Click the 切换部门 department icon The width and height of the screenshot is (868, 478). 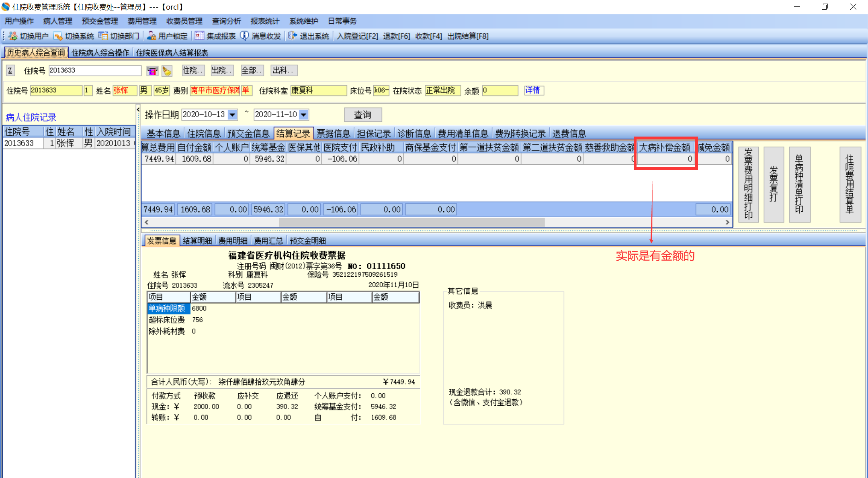[103, 36]
